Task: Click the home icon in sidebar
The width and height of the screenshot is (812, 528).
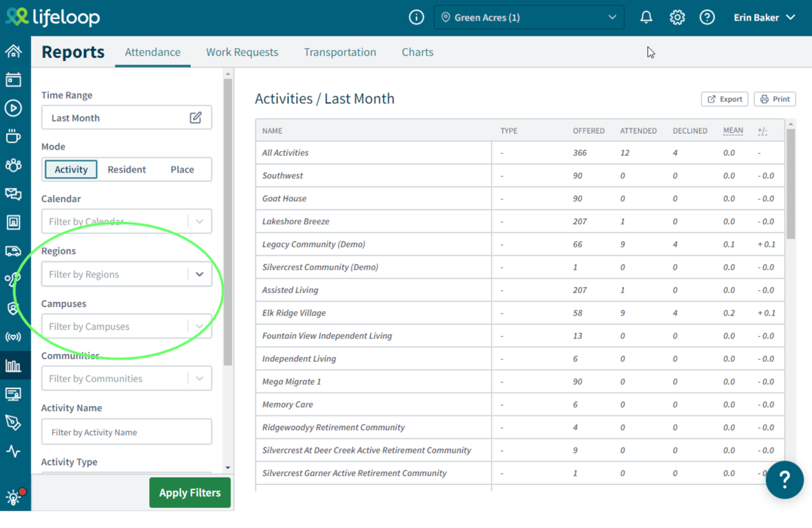Action: click(13, 51)
